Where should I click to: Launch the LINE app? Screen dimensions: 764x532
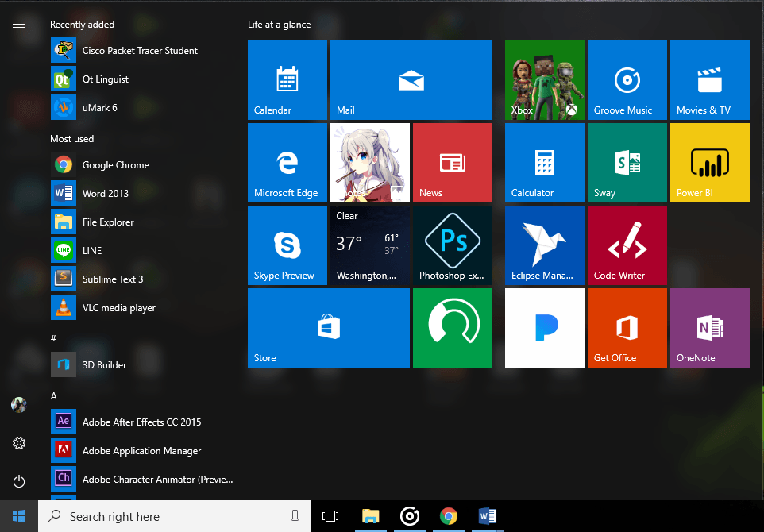pyautogui.click(x=141, y=250)
